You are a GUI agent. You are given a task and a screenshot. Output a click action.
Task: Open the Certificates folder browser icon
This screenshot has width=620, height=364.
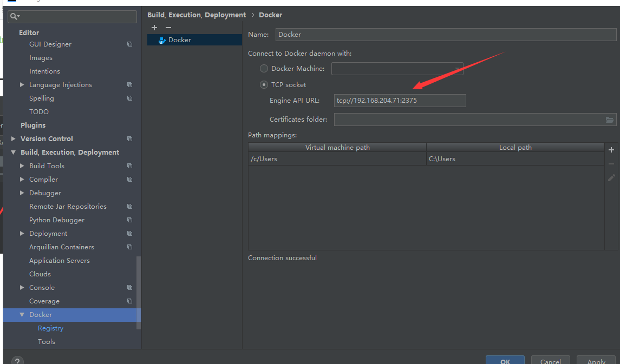click(x=610, y=120)
